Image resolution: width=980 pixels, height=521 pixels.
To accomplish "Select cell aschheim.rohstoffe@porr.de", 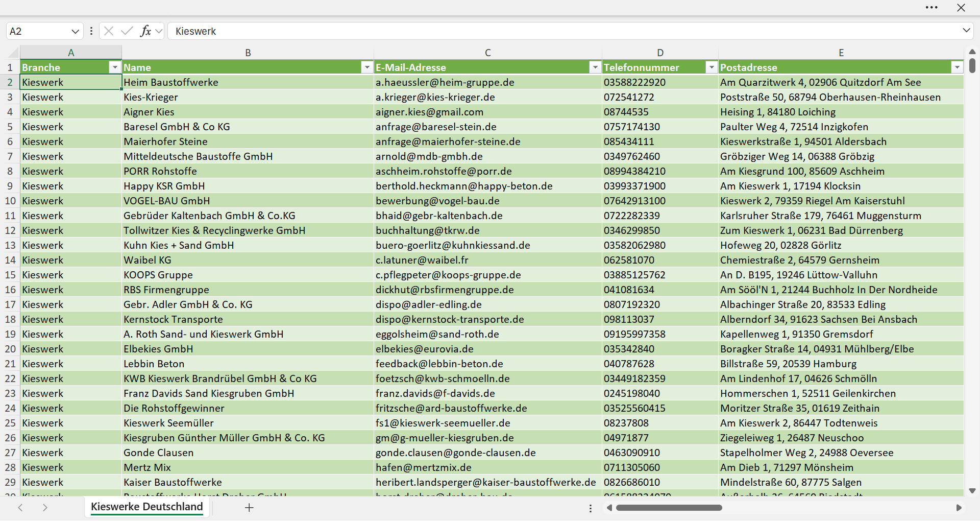I will point(488,171).
